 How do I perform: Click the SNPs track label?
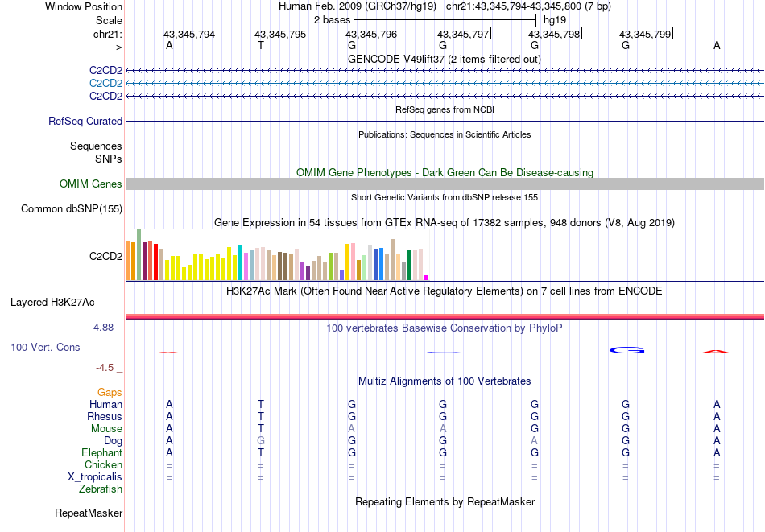tap(109, 159)
